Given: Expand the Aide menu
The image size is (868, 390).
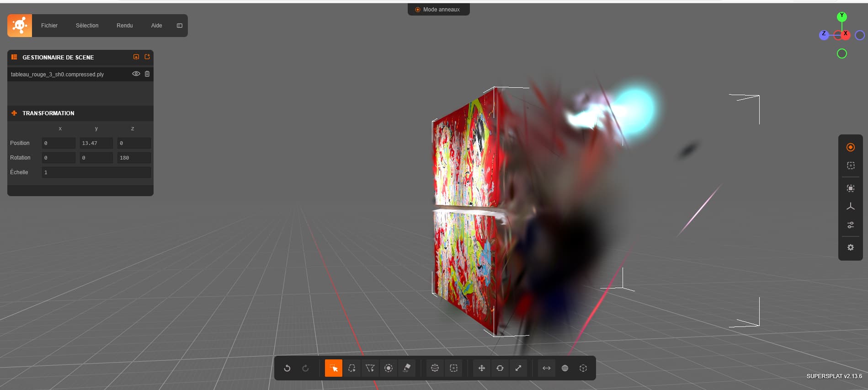Looking at the screenshot, I should pyautogui.click(x=156, y=26).
